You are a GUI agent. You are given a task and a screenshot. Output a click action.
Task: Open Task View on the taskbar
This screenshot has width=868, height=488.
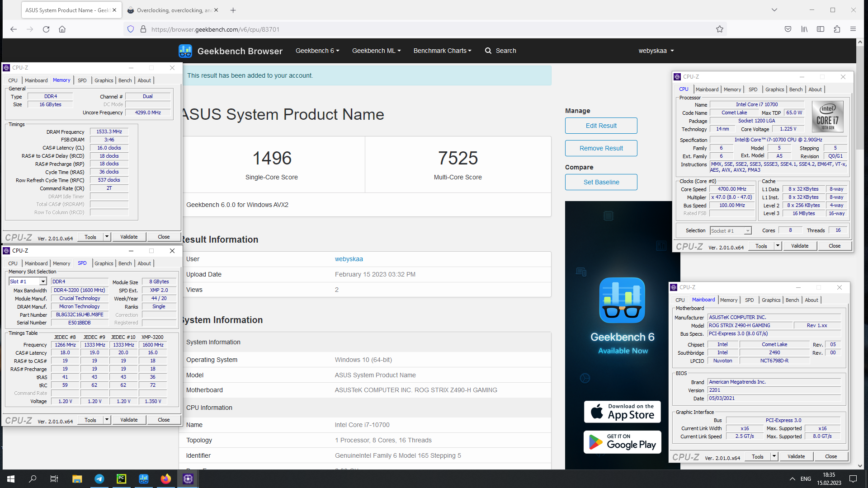(54, 479)
